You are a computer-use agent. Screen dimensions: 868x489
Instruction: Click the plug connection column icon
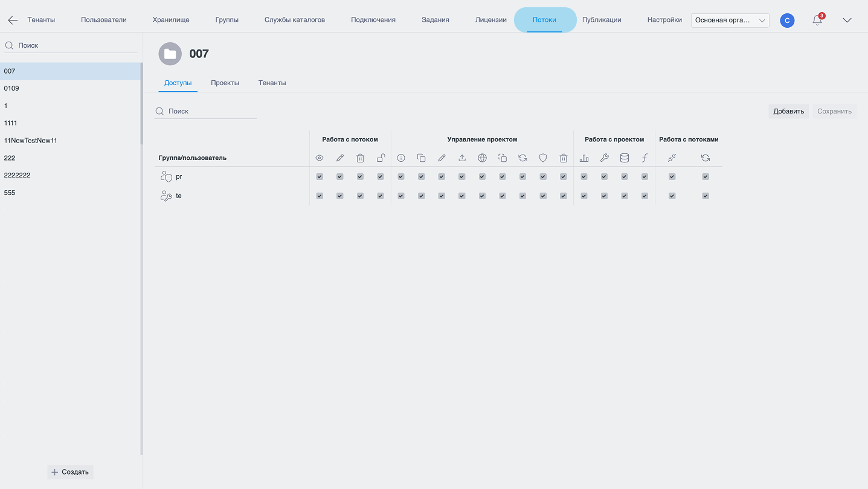tap(672, 158)
